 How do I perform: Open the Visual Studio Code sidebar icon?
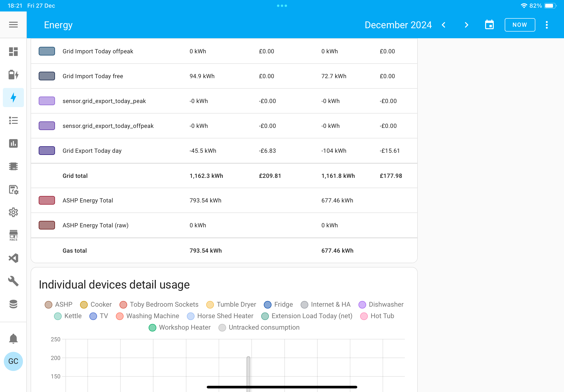pos(13,258)
